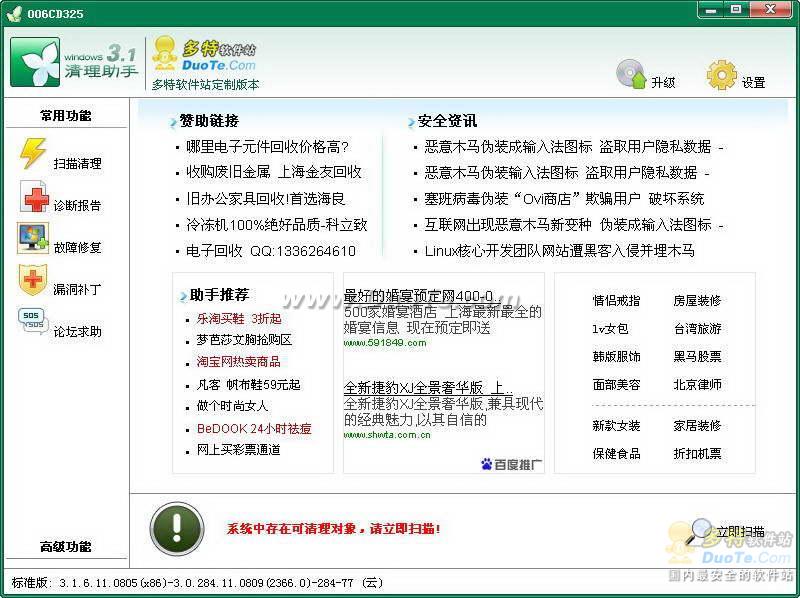Open link 哪里电子元件回收价格高?
This screenshot has height=598, width=800.
pos(267,147)
